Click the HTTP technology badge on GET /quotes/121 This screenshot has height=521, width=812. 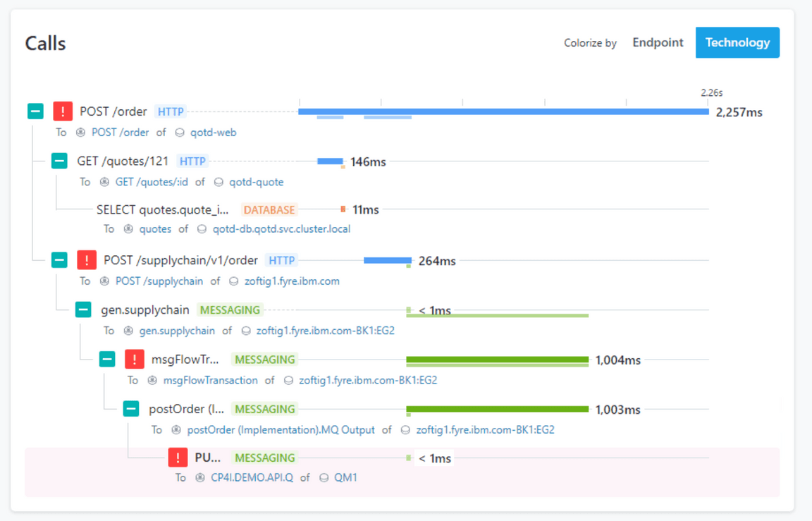pyautogui.click(x=192, y=161)
